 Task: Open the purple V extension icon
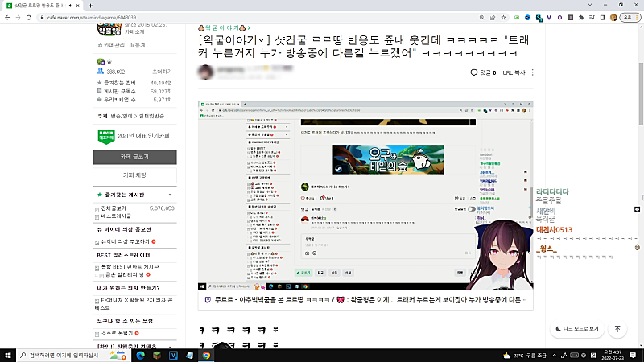[x=549, y=18]
